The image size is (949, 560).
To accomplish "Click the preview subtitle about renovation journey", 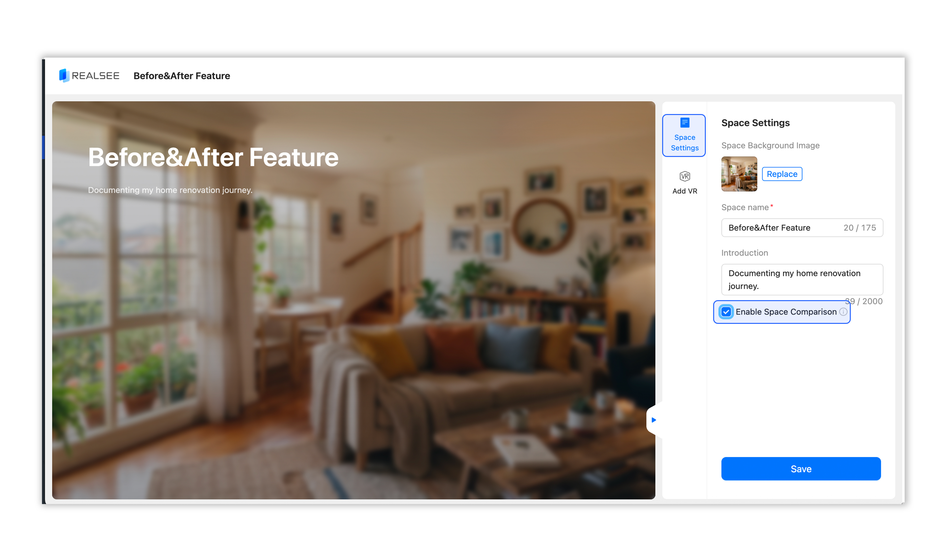I will pyautogui.click(x=170, y=190).
